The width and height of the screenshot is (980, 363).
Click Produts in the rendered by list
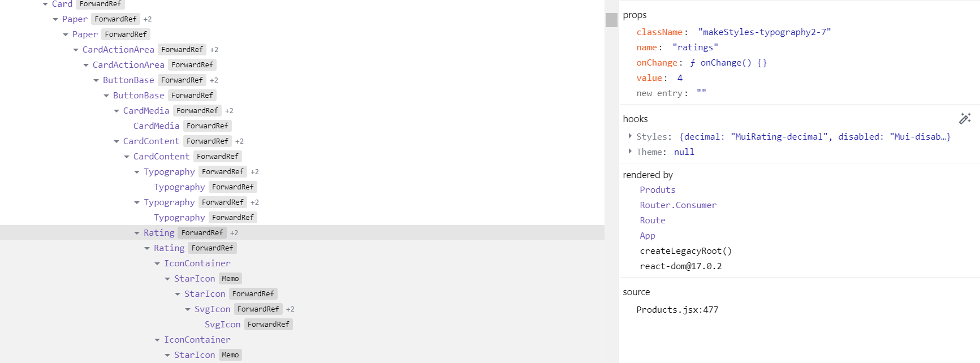[x=658, y=189]
